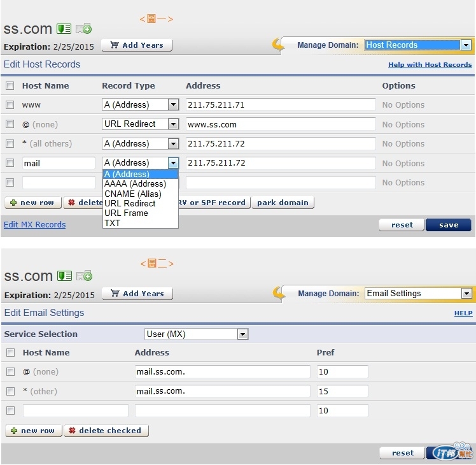The height and width of the screenshot is (465, 476).
Task: Click reset button in Host Records panel
Action: pyautogui.click(x=402, y=225)
